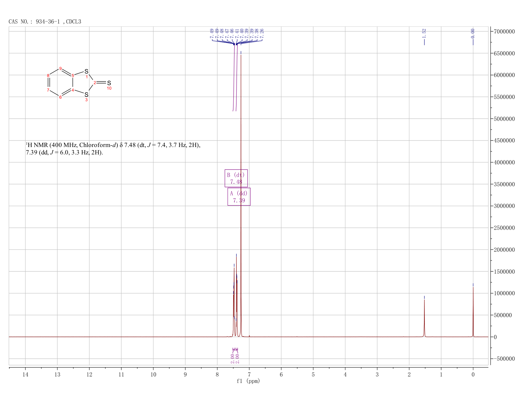Click the 5 tick label on the ppm axis
Image resolution: width=532 pixels, height=411 pixels.
coord(313,375)
